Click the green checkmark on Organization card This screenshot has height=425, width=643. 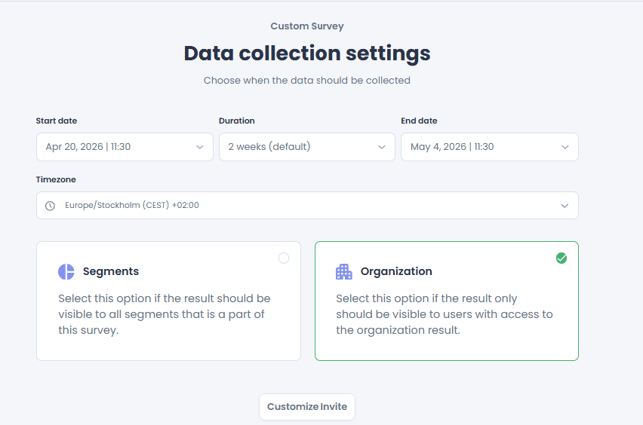561,258
